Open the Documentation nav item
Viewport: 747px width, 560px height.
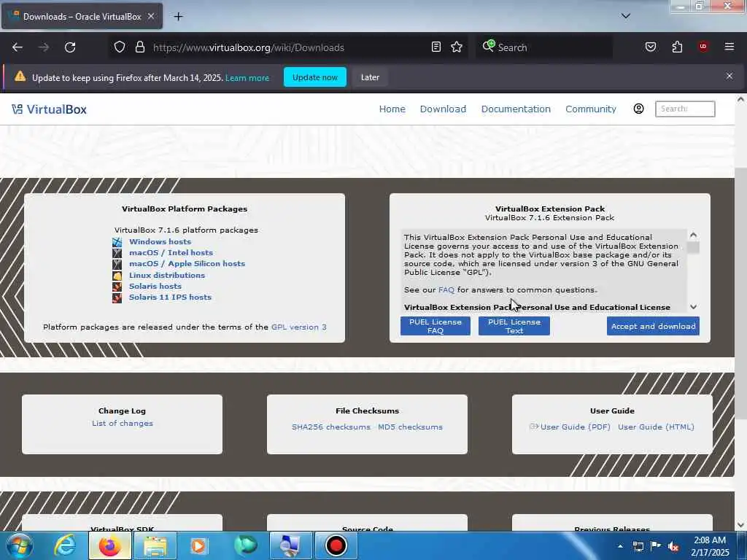(x=516, y=109)
